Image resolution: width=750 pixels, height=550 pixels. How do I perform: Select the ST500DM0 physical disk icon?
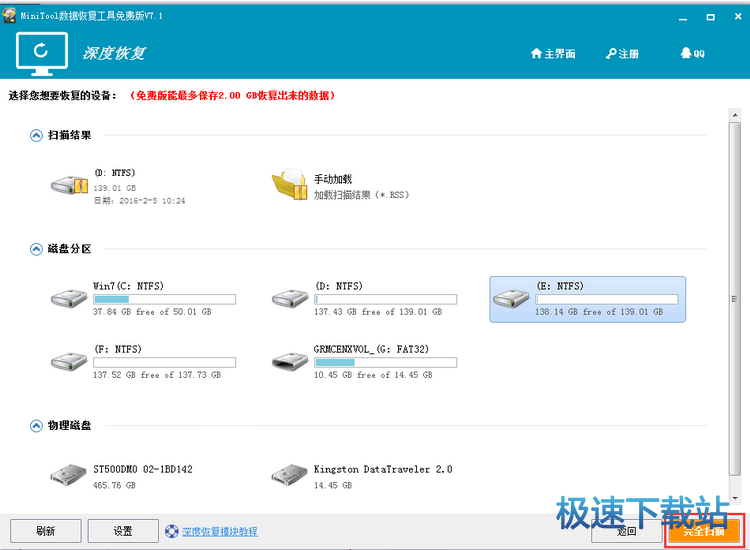(x=68, y=475)
